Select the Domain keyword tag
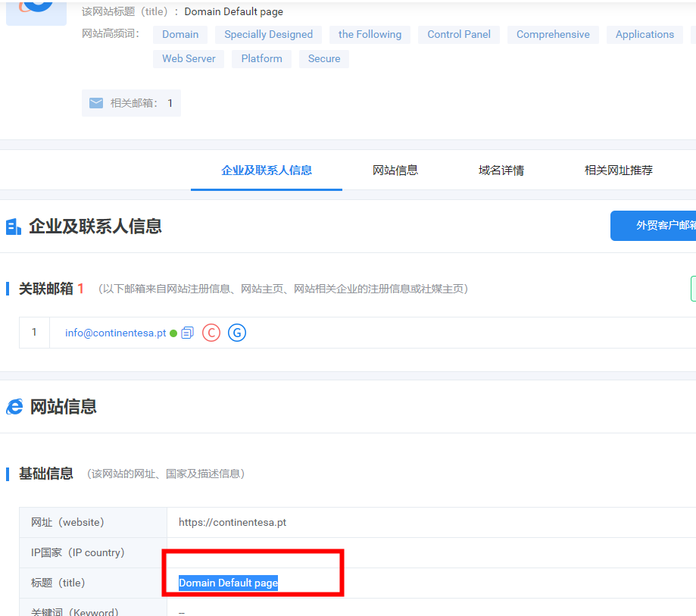Viewport: 696px width, 616px height. coord(179,34)
